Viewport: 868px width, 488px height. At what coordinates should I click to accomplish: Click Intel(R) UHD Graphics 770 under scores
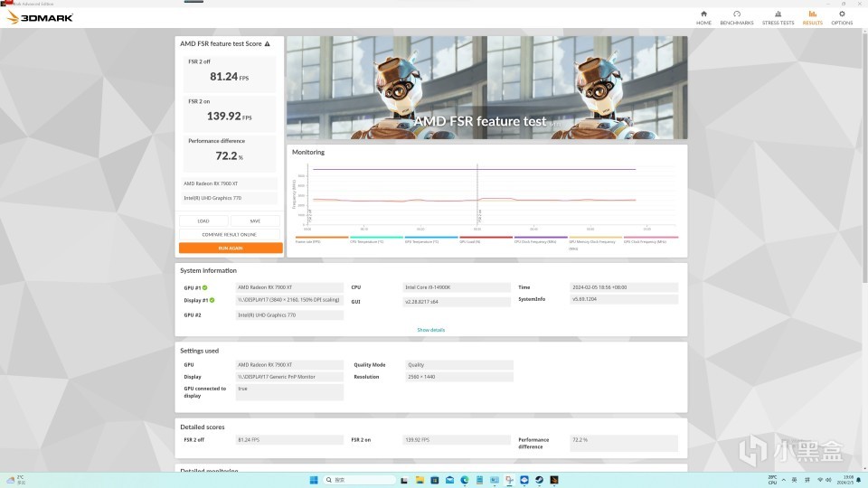click(x=229, y=198)
